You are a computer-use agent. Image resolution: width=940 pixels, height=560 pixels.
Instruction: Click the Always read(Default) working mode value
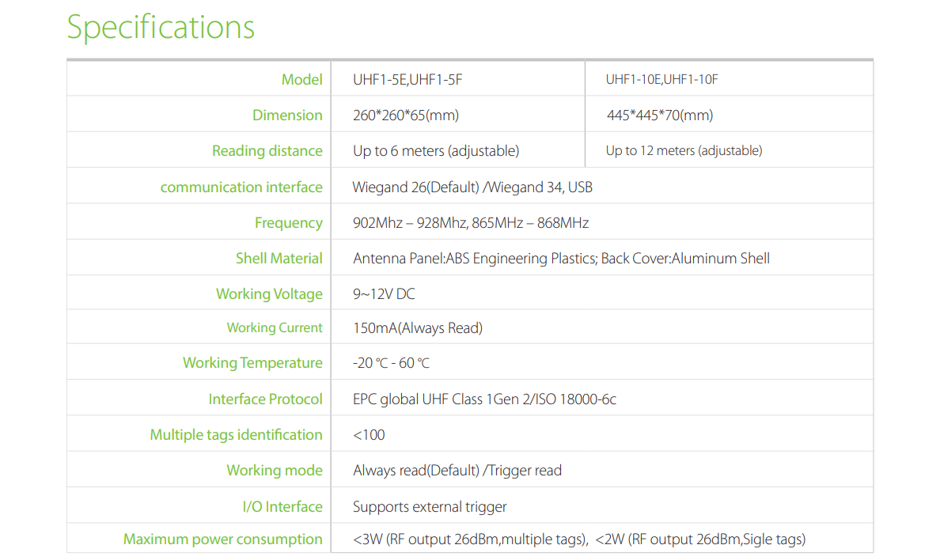click(457, 471)
